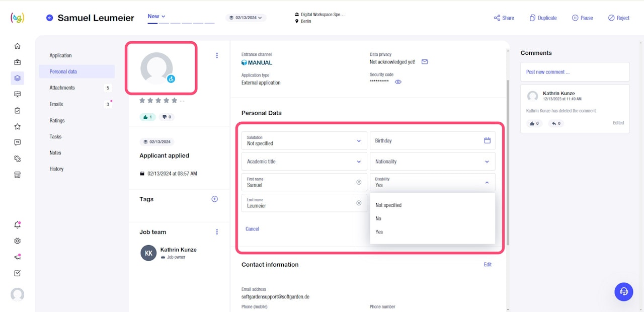Select "No" in the Disability dropdown list

coord(378,218)
